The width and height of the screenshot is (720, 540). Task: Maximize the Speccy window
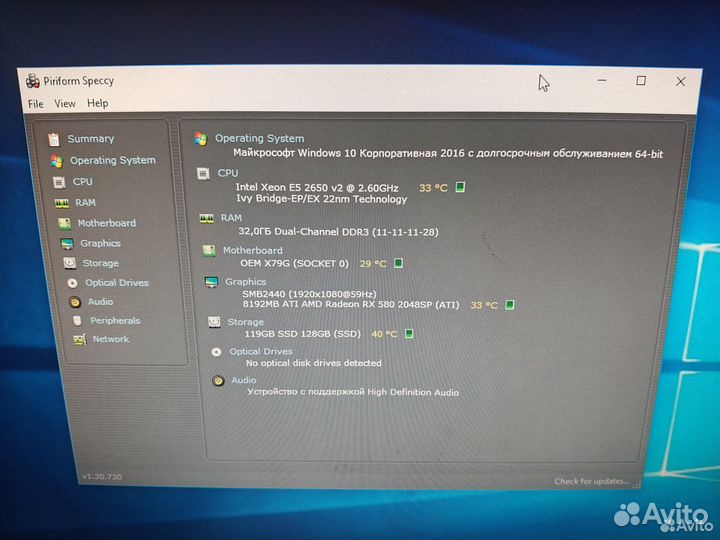tap(641, 81)
